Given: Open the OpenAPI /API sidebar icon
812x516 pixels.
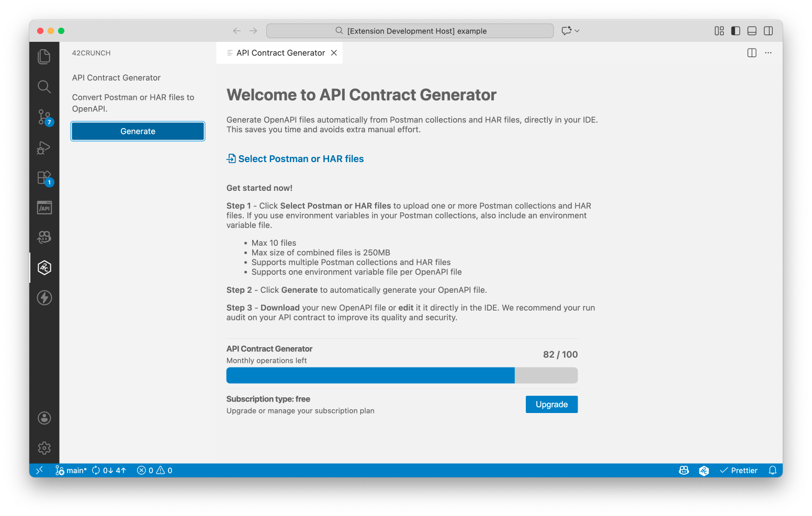Looking at the screenshot, I should (44, 208).
